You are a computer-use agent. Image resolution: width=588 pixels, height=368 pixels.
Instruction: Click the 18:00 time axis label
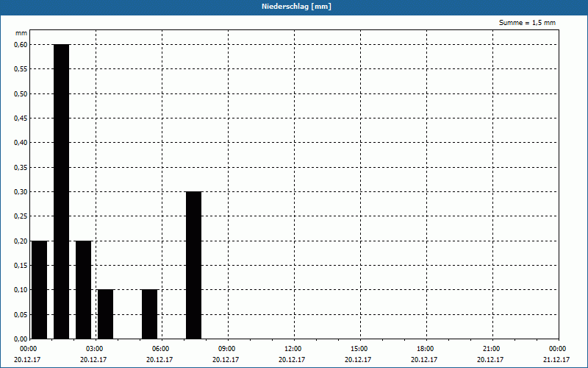point(426,349)
